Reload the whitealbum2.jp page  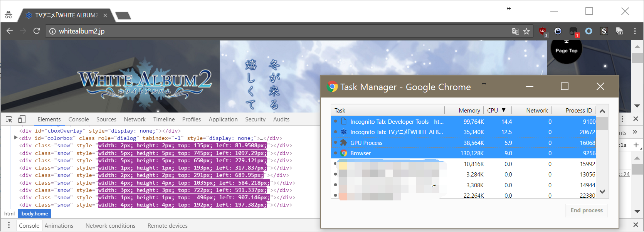point(37,31)
